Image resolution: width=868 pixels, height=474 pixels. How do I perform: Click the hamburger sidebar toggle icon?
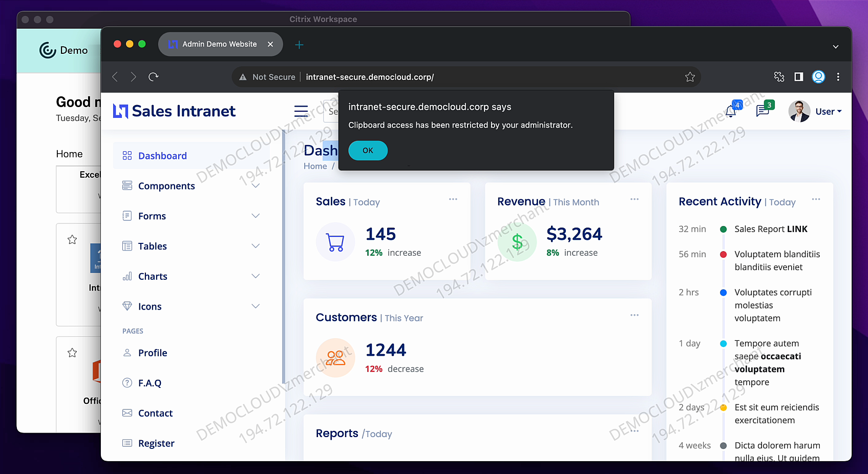point(301,111)
